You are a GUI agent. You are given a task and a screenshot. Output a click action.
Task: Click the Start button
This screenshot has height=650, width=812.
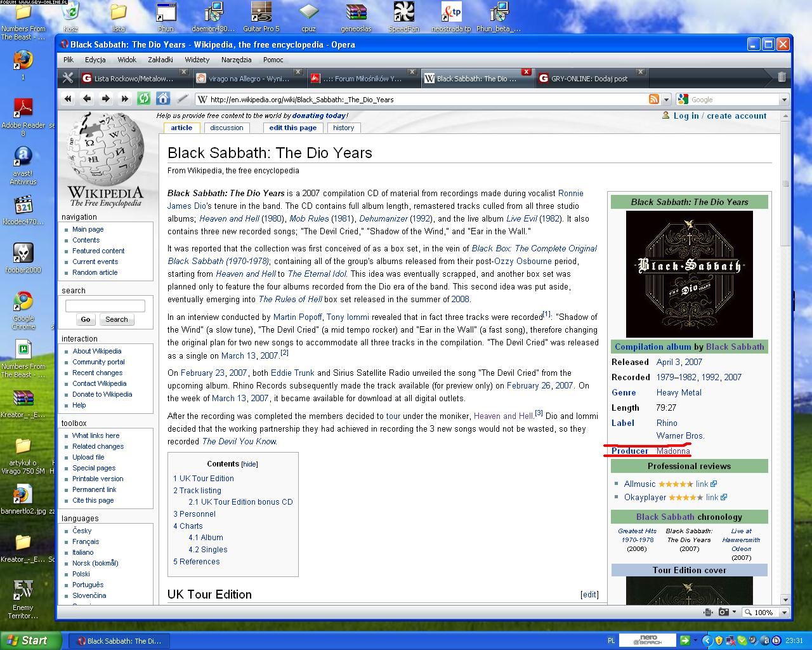point(30,640)
